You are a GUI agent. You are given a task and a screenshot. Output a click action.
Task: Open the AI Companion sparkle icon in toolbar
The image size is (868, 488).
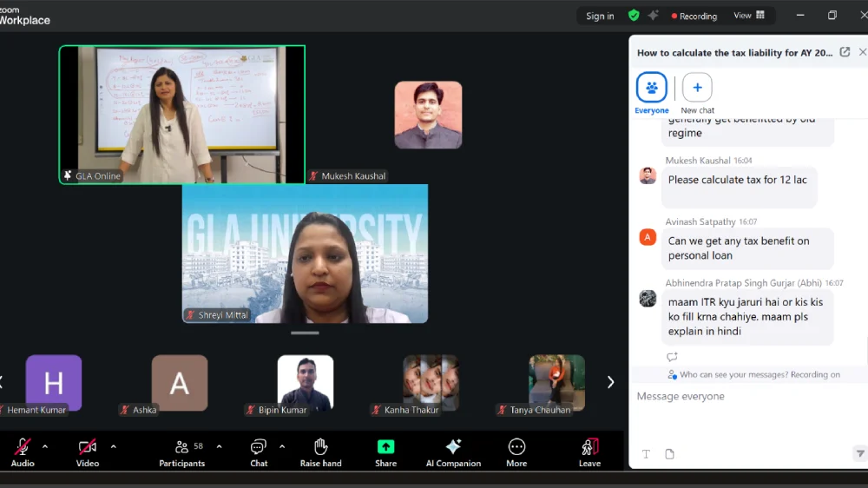coord(453,447)
